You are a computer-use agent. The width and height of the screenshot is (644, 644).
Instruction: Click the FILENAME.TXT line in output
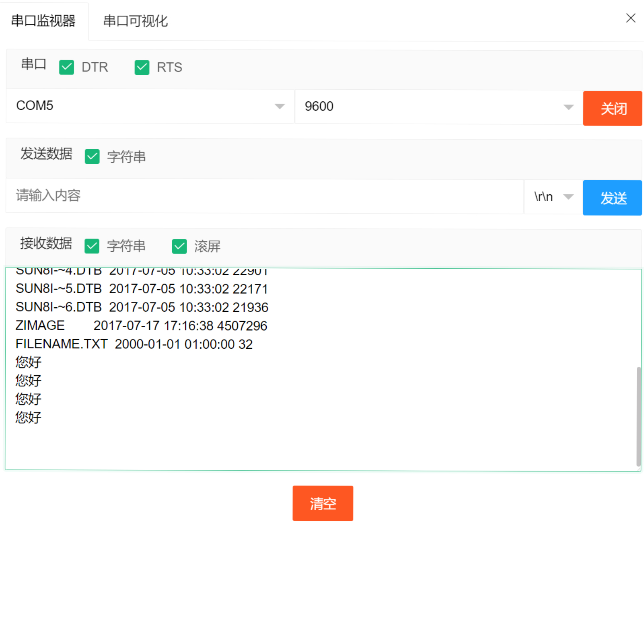[x=134, y=344]
